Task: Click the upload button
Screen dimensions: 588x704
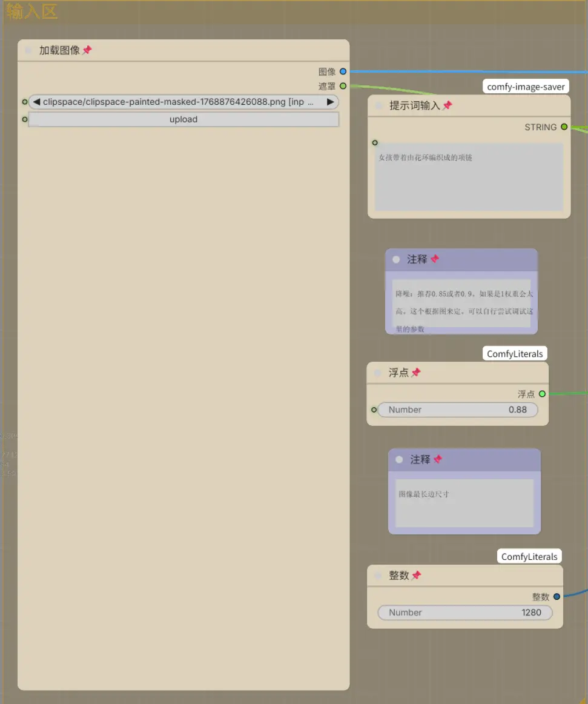Action: [x=183, y=119]
